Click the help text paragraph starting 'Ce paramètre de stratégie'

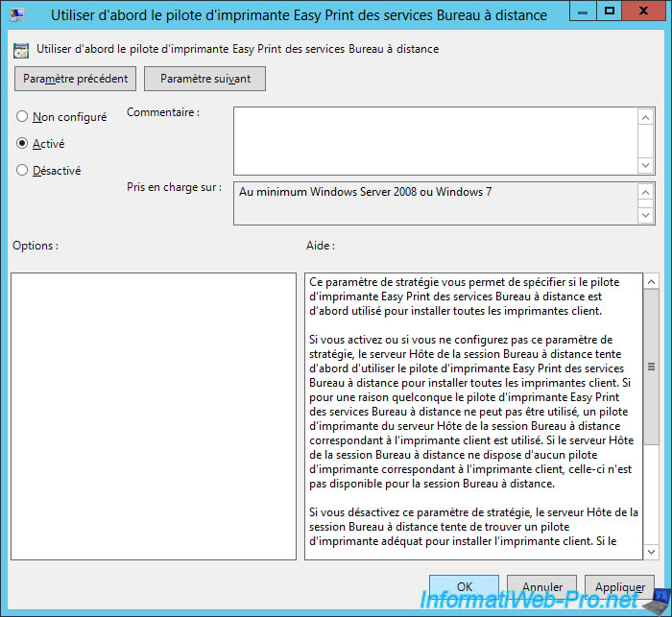coord(464,297)
